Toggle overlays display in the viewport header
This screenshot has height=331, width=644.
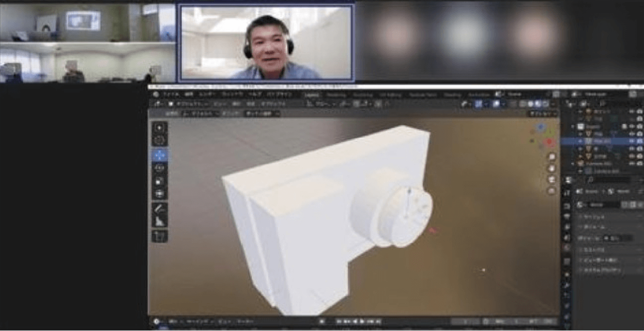[x=496, y=104]
